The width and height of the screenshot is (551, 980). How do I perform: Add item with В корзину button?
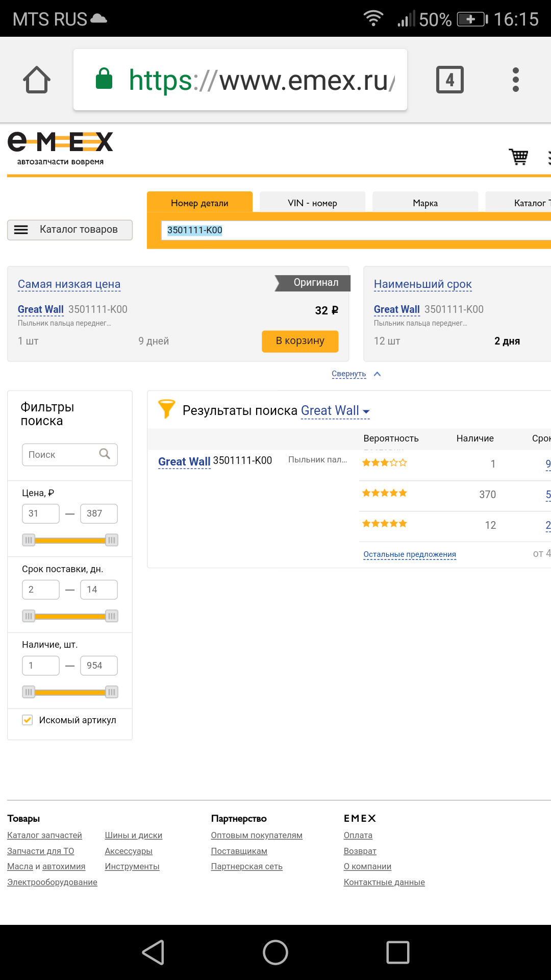coord(300,341)
